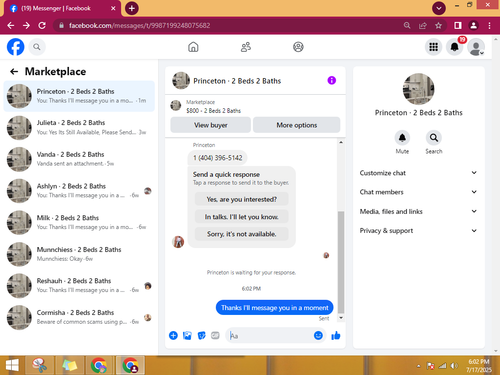Share this page icon in address bar
Image resolution: width=500 pixels, height=375 pixels.
(x=423, y=25)
